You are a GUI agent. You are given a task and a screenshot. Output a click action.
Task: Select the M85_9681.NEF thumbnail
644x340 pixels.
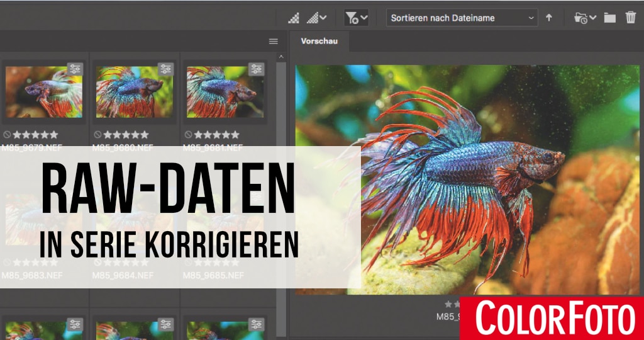click(225, 92)
